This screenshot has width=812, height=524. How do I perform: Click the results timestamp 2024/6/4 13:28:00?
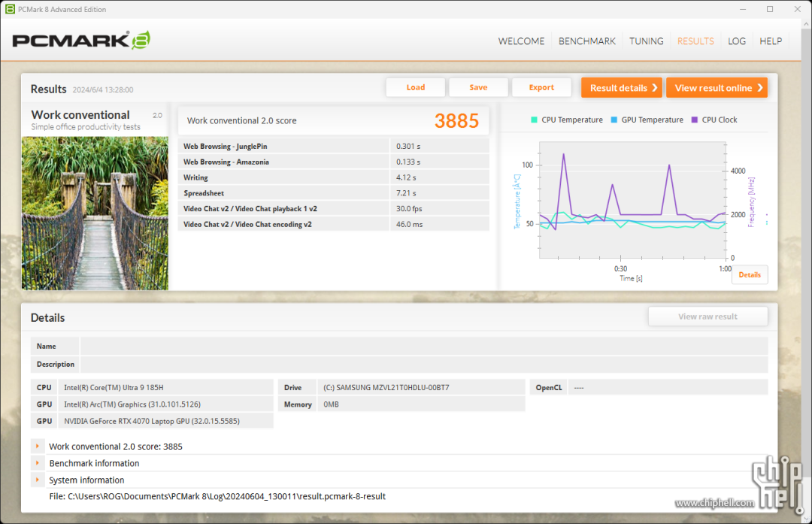pos(102,89)
